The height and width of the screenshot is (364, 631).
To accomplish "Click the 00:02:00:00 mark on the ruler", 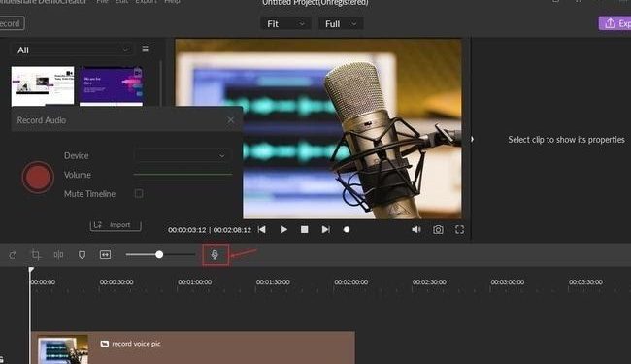I will 350,282.
